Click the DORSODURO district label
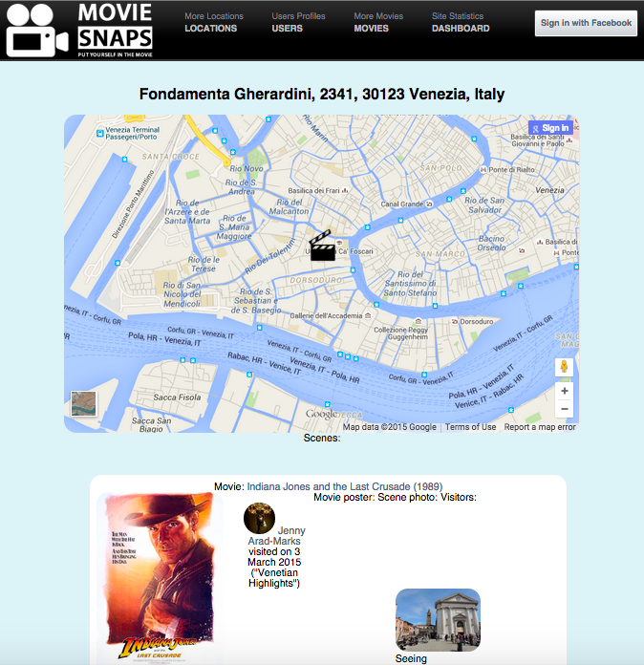The width and height of the screenshot is (644, 665). point(316,280)
